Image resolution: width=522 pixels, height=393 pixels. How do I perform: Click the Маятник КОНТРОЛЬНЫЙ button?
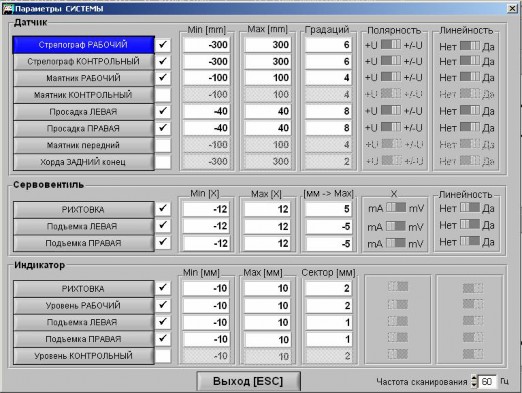83,95
